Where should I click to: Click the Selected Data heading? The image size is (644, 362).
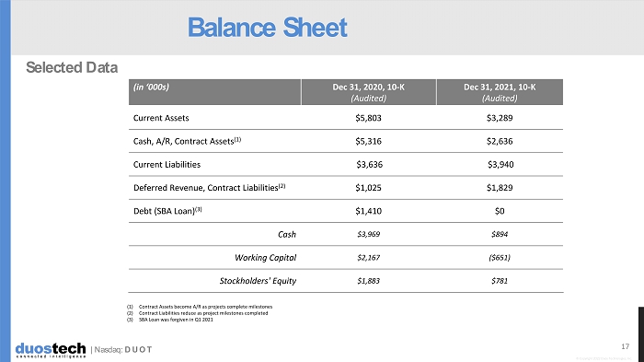point(72,67)
